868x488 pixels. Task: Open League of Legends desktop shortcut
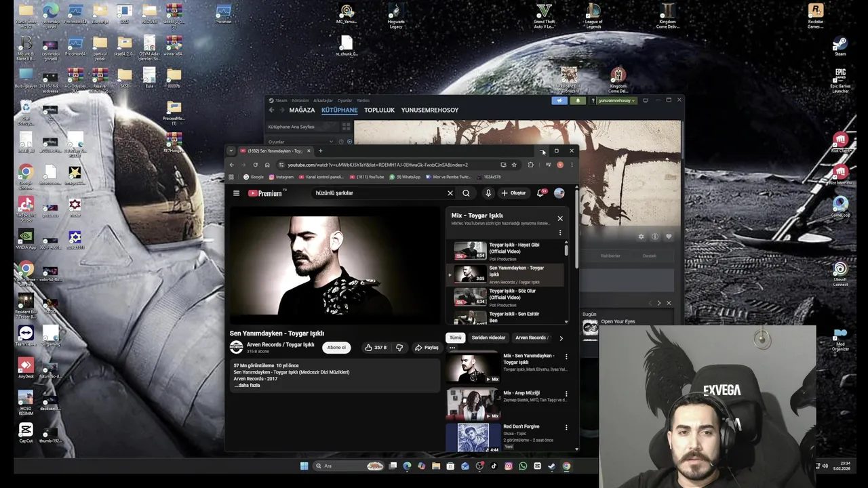coord(593,16)
